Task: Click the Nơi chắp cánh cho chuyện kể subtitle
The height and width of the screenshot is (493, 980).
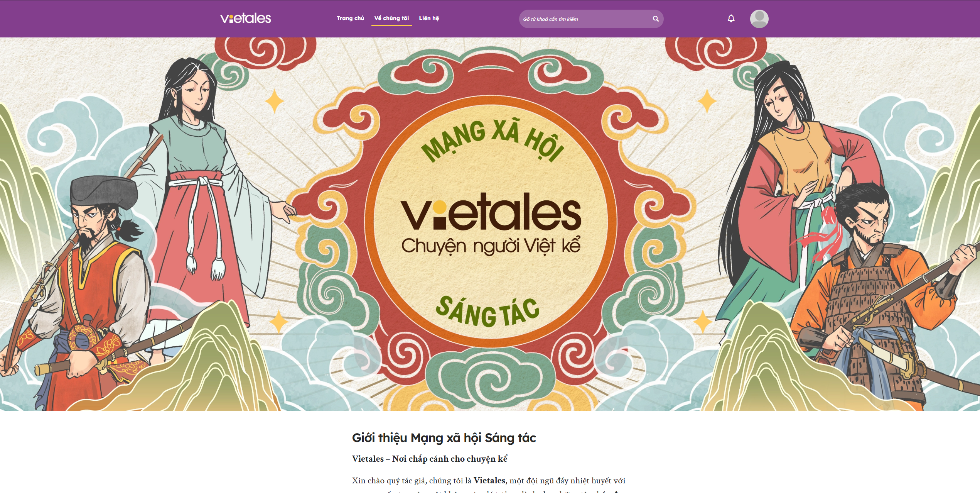Action: [450, 459]
